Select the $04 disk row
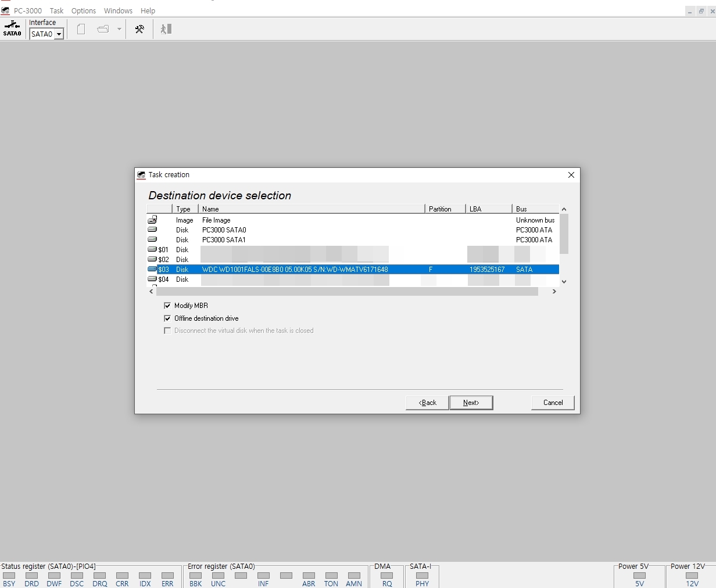 pos(353,279)
